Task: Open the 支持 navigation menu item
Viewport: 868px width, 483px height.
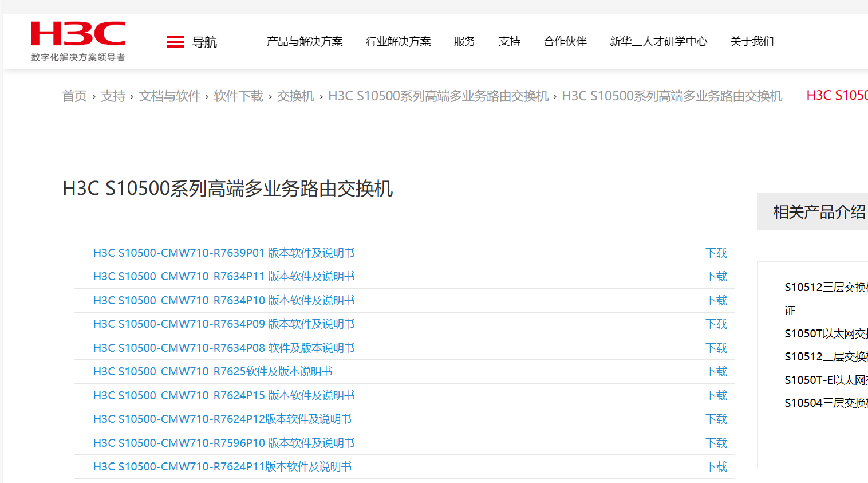Action: tap(510, 42)
